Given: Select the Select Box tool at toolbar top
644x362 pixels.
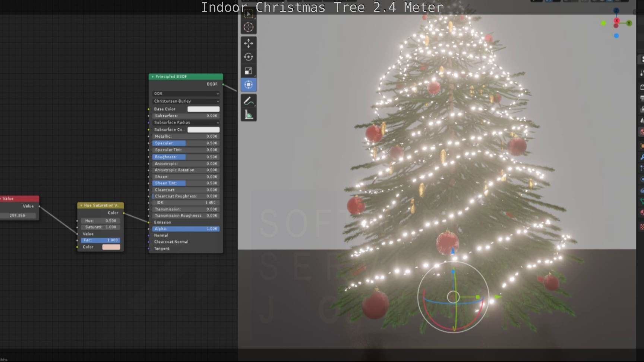Looking at the screenshot, I should (249, 14).
